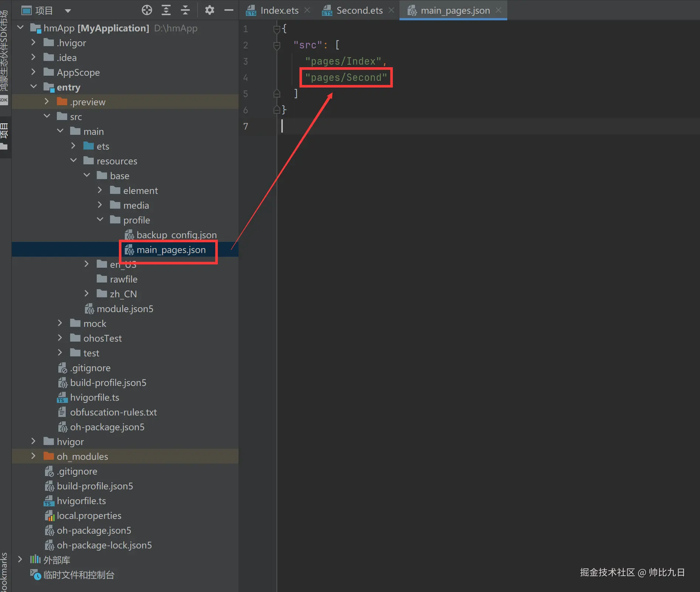
Task: Open oh-package-lock.json5 file
Action: pos(104,545)
